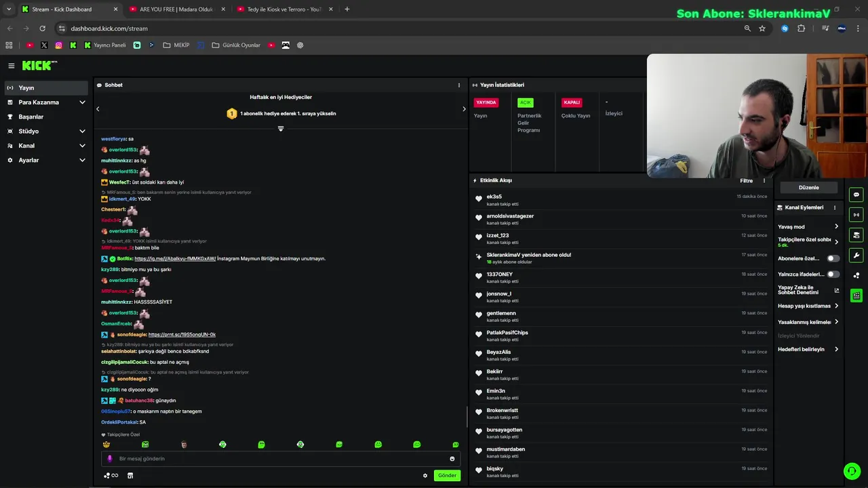Select the wrench tools icon in right rail

pos(856,256)
